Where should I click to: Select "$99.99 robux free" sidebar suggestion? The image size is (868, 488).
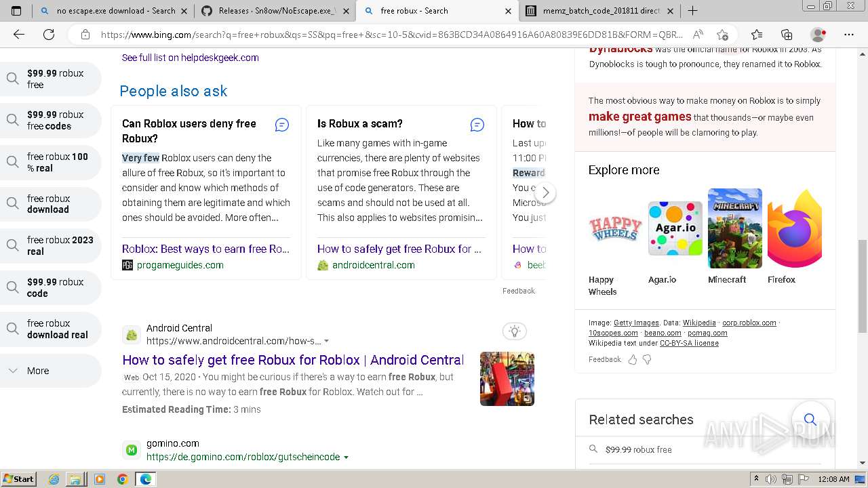tap(51, 79)
